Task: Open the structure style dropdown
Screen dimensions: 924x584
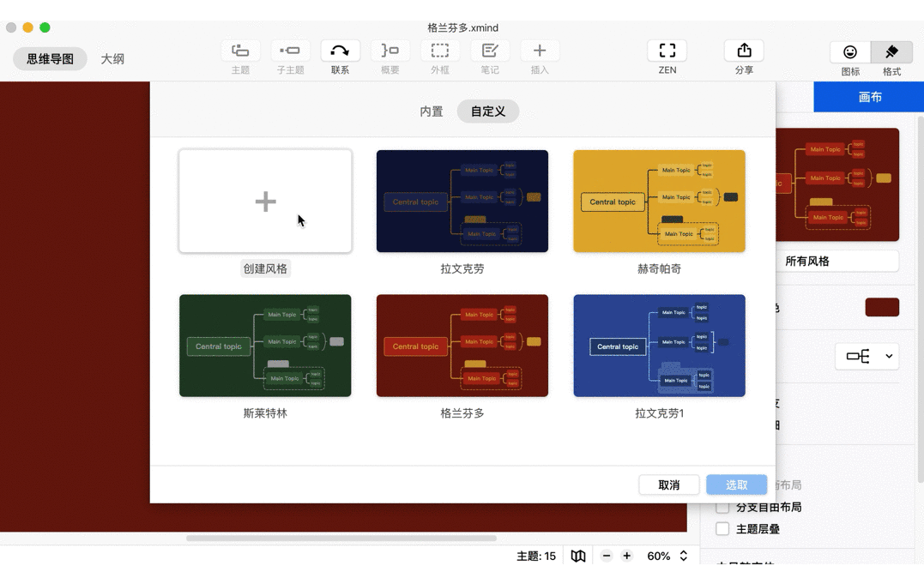Action: pos(867,356)
